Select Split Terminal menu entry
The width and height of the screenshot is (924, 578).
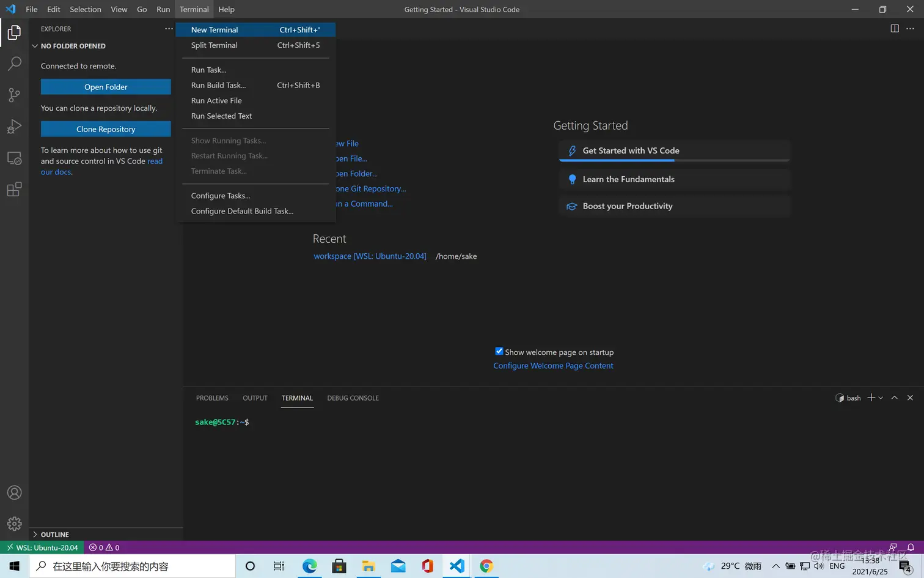point(255,45)
